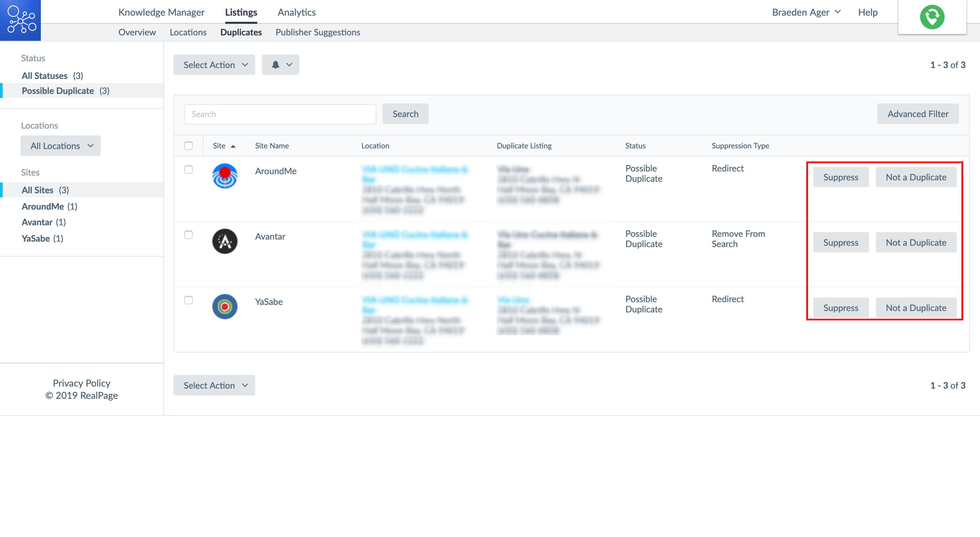Suppress the AroundMe duplicate listing
Image resolution: width=980 pixels, height=537 pixels.
point(841,177)
